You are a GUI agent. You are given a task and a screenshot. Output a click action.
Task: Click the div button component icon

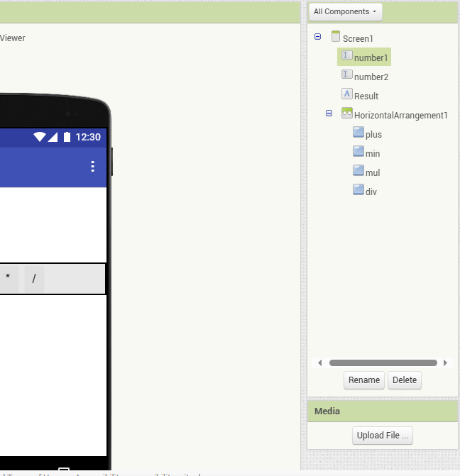tap(358, 190)
